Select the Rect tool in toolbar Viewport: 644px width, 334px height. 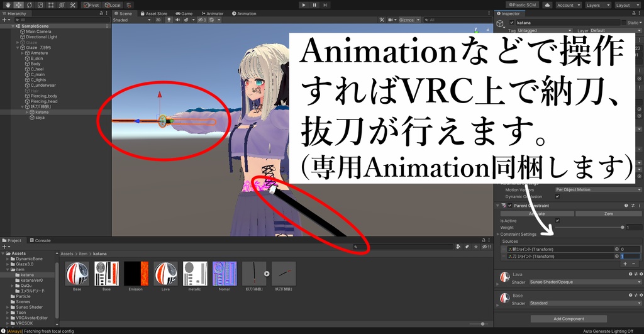(51, 5)
